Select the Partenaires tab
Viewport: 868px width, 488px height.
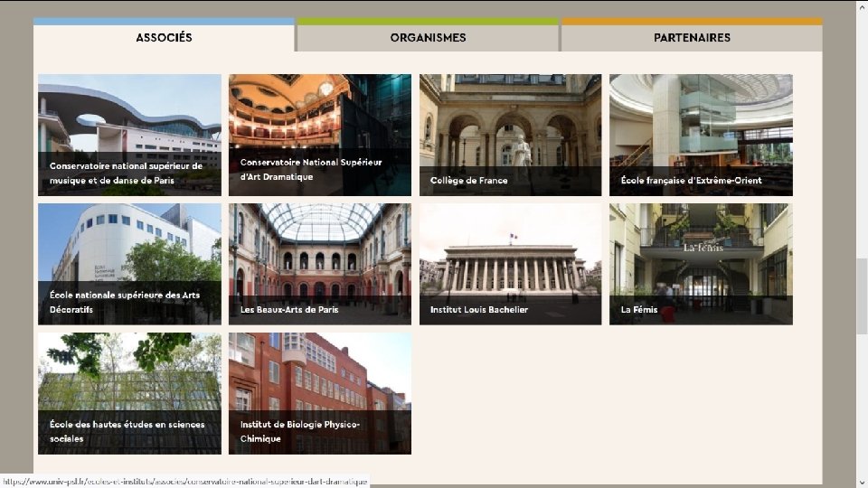coord(692,35)
